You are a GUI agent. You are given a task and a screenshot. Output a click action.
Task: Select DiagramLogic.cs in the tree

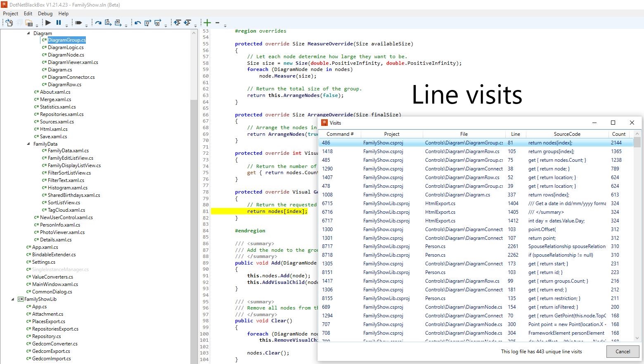tap(66, 47)
